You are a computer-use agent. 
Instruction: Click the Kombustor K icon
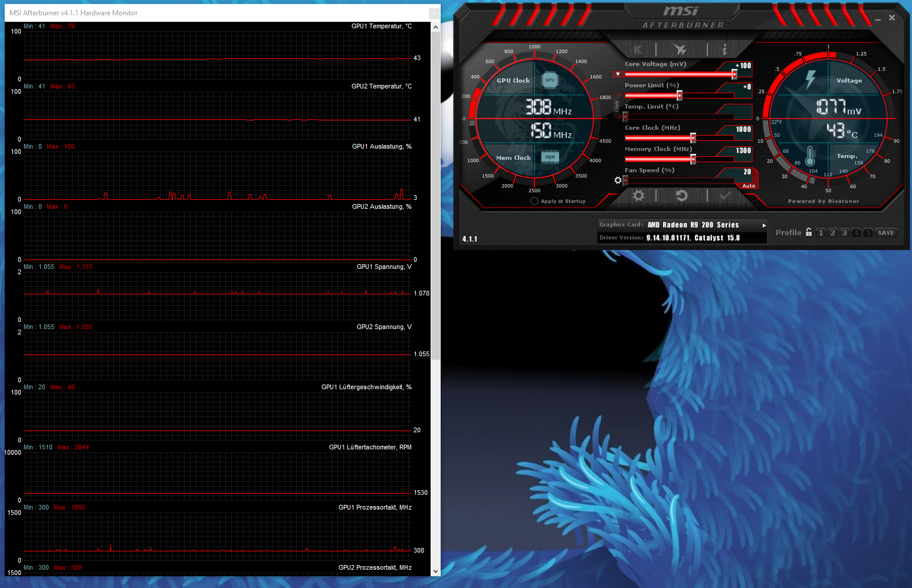coord(638,50)
